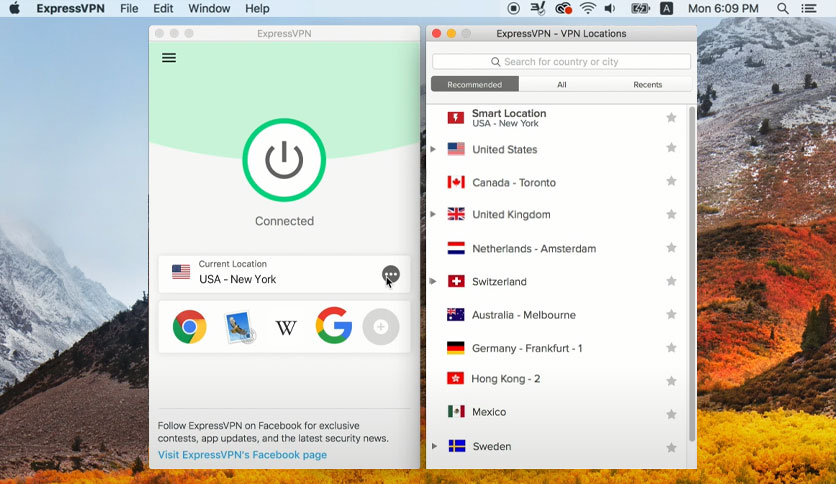This screenshot has height=484, width=836.
Task: Open Google shortcut
Action: tap(334, 325)
